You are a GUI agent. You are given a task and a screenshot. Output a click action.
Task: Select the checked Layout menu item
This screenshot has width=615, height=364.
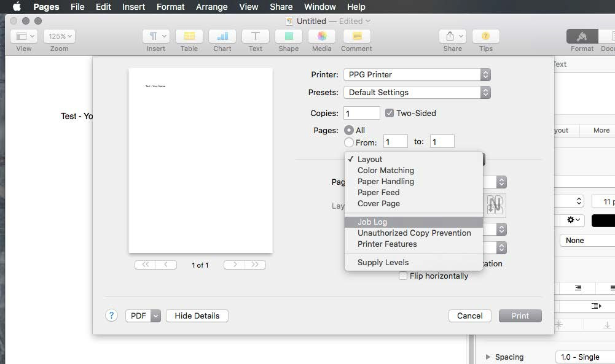tap(413, 159)
